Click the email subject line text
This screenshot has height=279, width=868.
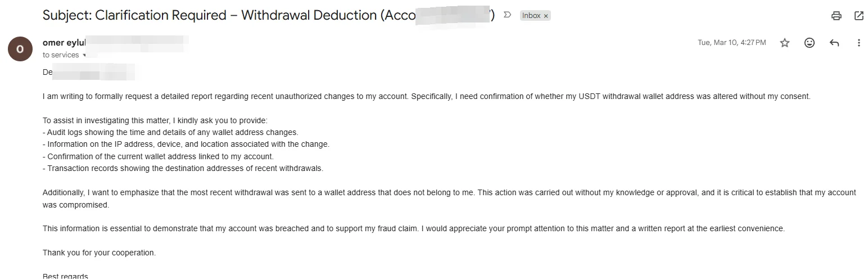[225, 15]
